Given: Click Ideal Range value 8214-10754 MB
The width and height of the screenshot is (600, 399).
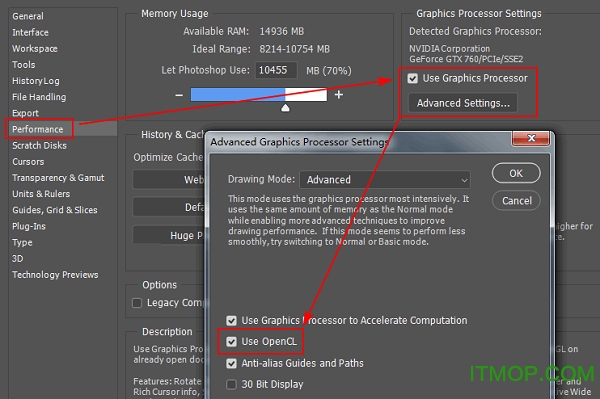Looking at the screenshot, I should [294, 49].
